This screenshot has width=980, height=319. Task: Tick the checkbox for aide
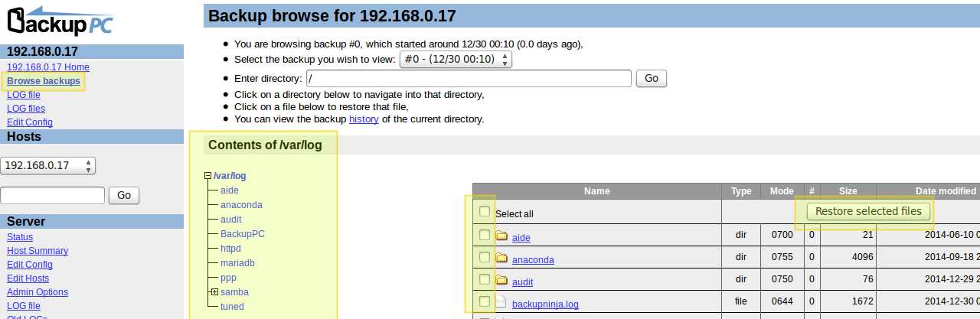point(484,235)
